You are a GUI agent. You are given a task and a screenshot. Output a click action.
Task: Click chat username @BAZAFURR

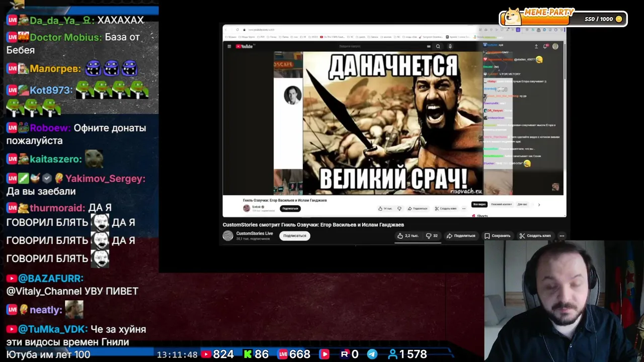tap(50, 278)
